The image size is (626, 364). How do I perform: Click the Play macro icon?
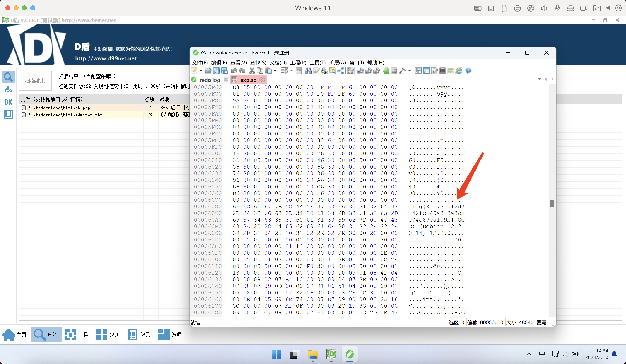click(x=368, y=71)
